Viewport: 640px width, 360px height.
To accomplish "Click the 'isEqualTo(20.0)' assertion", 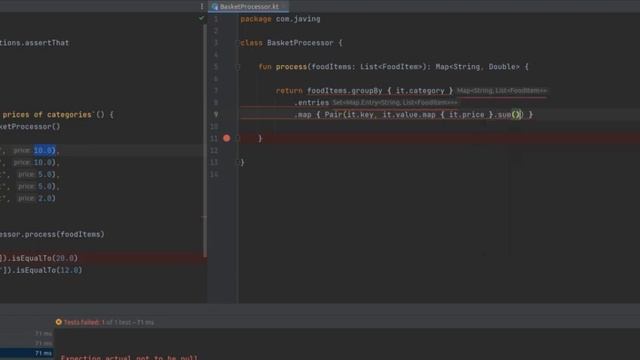I will 44,258.
